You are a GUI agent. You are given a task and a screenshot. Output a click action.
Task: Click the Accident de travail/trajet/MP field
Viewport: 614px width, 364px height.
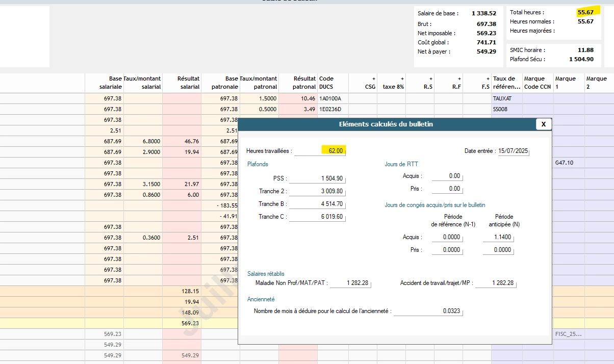tap(496, 283)
